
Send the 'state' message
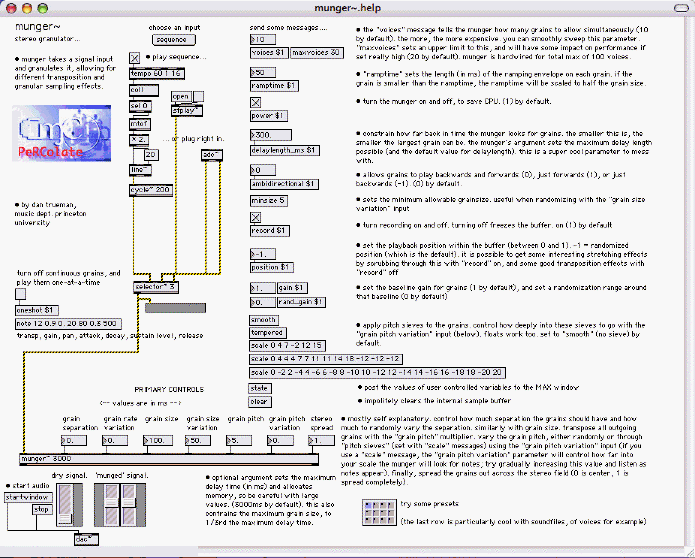tap(260, 388)
